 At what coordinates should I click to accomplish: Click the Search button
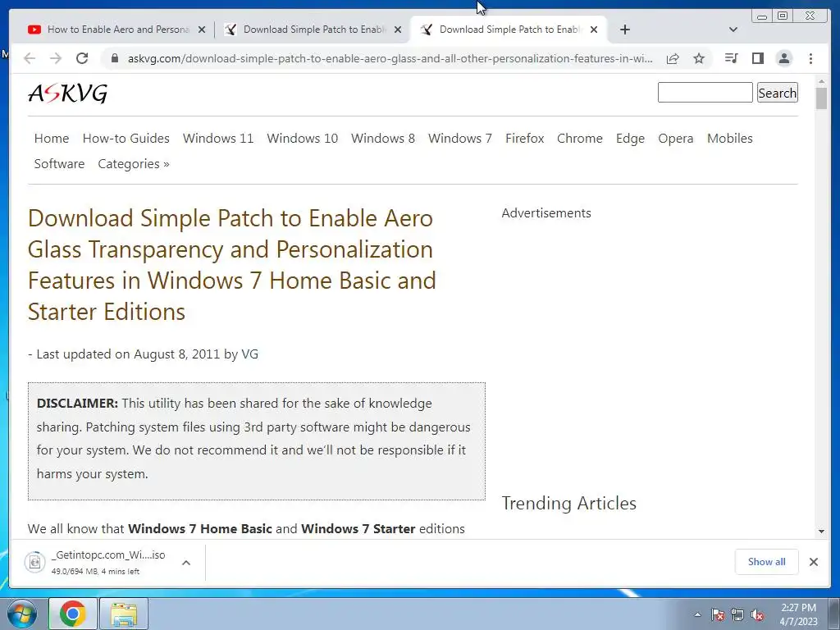click(778, 92)
